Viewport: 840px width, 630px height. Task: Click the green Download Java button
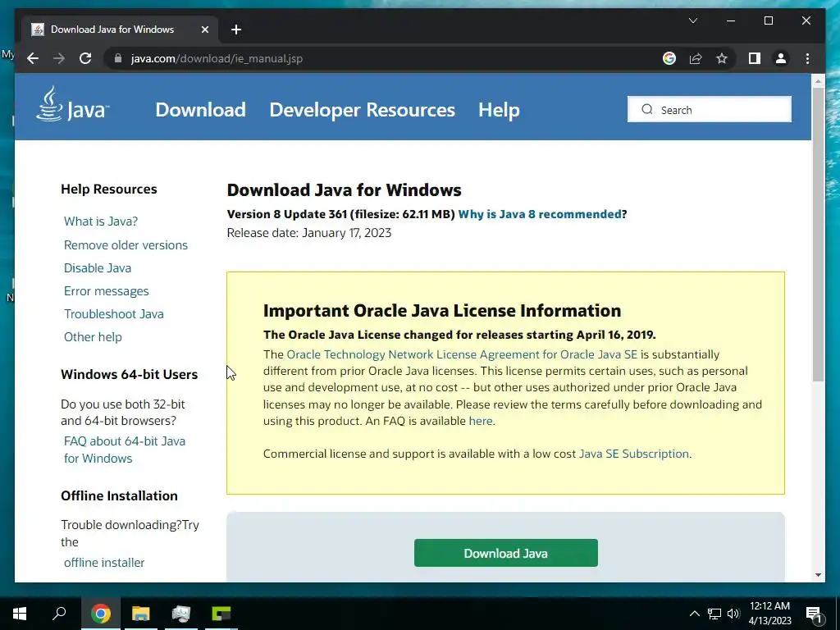505,553
